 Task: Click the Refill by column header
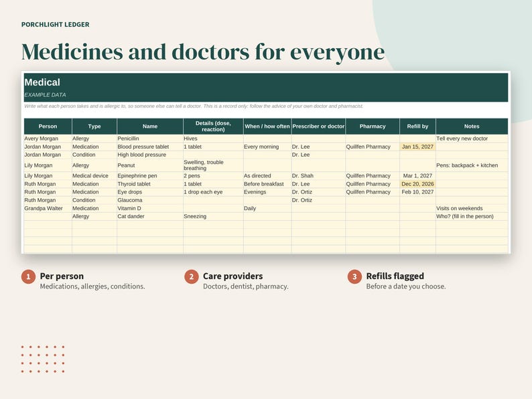tap(417, 126)
